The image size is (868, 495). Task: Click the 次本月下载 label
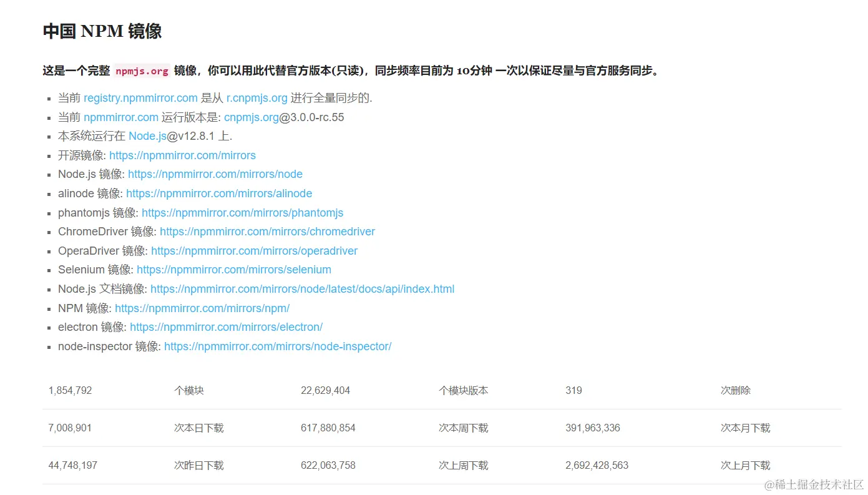point(745,428)
